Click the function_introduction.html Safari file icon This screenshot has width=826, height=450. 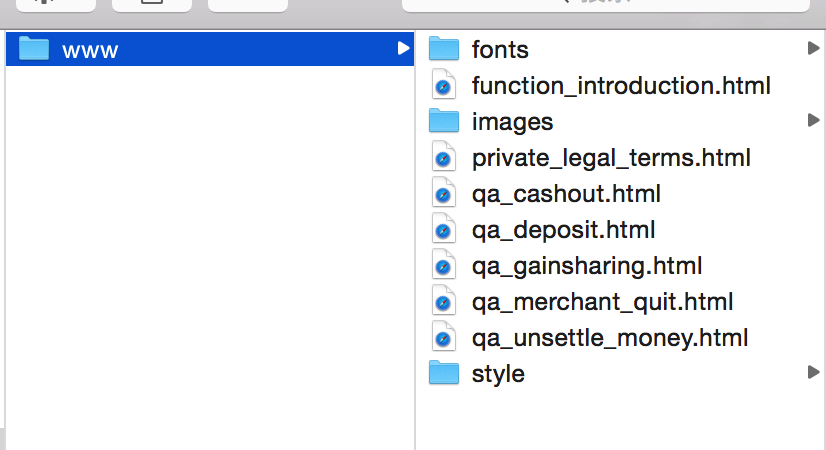tap(444, 86)
